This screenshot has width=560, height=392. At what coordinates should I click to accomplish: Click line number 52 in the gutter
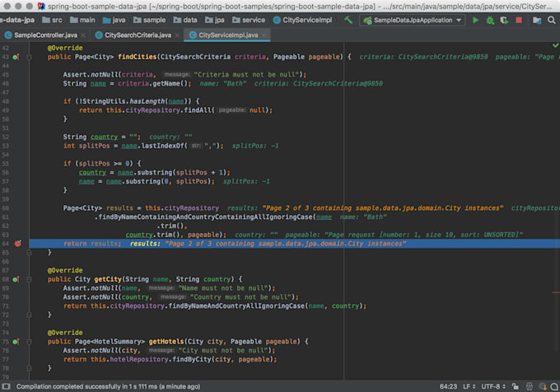pyautogui.click(x=6, y=137)
